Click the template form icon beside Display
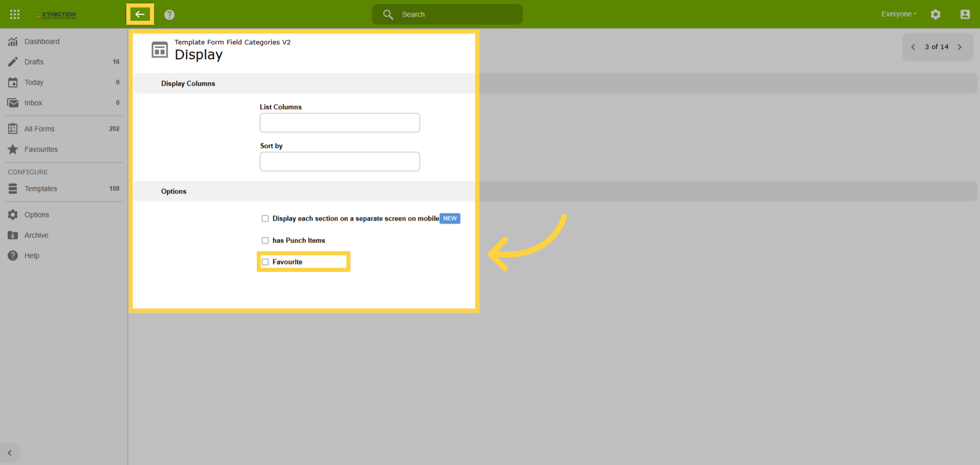The image size is (980, 465). pyautogui.click(x=160, y=49)
